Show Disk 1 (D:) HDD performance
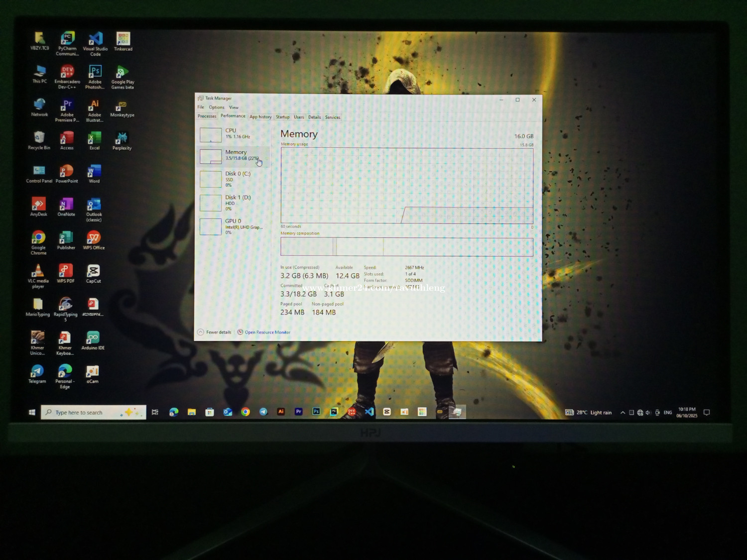 click(234, 203)
